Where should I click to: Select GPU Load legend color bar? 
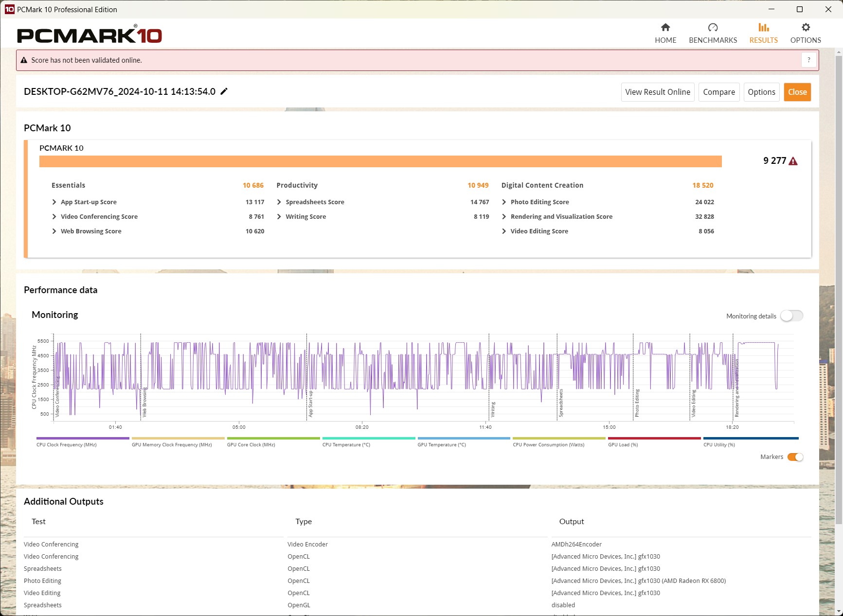pyautogui.click(x=654, y=439)
